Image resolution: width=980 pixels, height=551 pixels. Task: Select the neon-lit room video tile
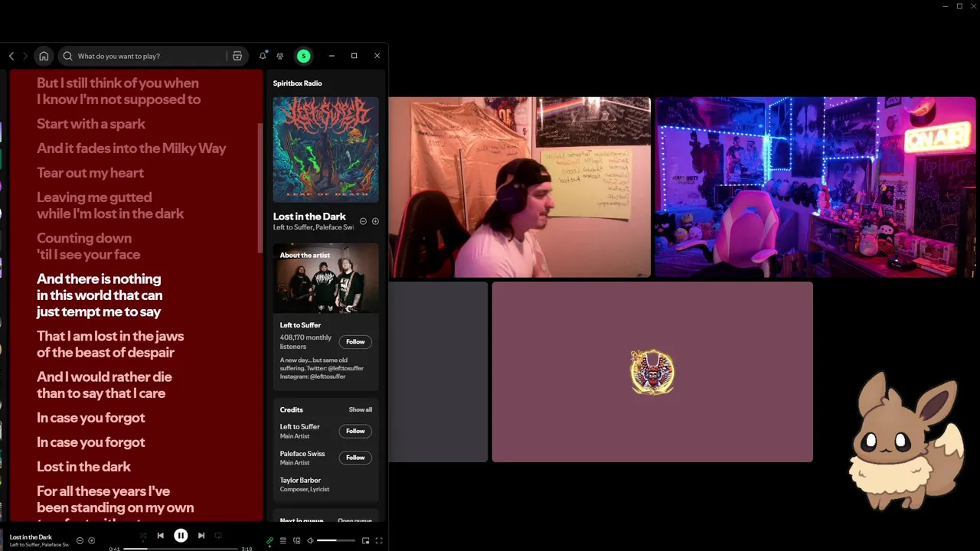pos(815,187)
